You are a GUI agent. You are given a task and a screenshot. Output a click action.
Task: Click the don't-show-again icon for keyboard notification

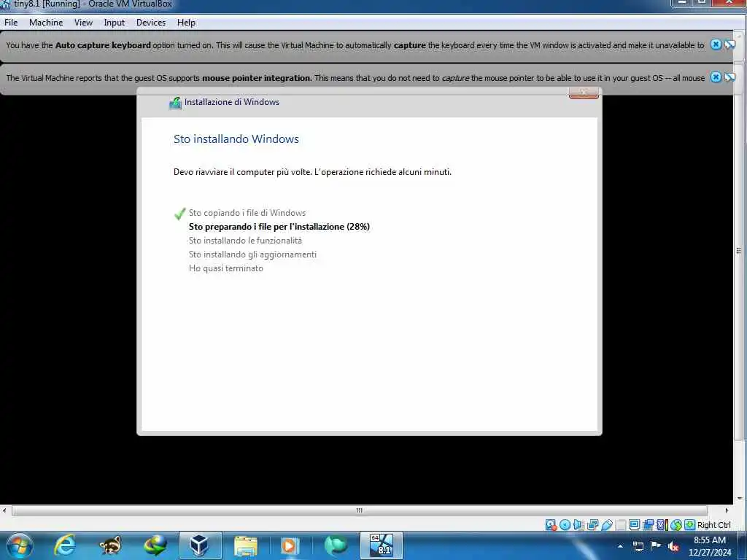coord(729,44)
